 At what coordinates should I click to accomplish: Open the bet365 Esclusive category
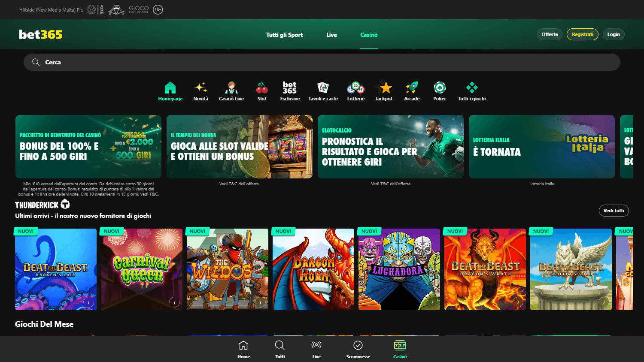(x=290, y=91)
